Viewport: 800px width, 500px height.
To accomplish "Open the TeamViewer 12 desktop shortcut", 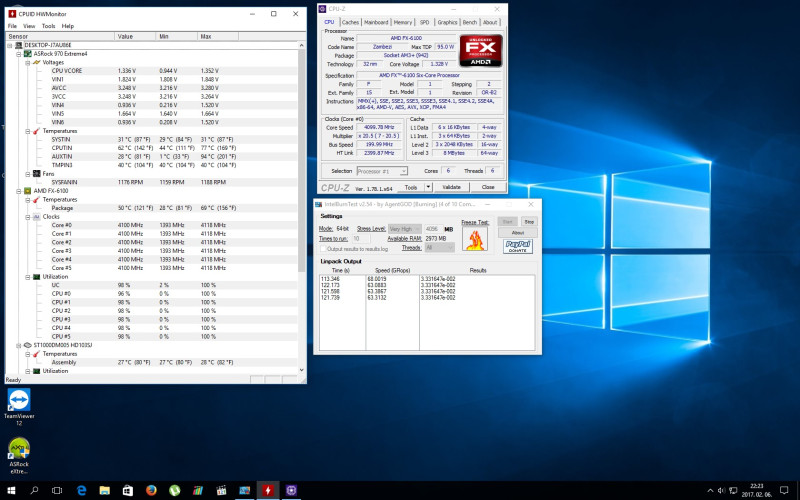I will point(19,407).
